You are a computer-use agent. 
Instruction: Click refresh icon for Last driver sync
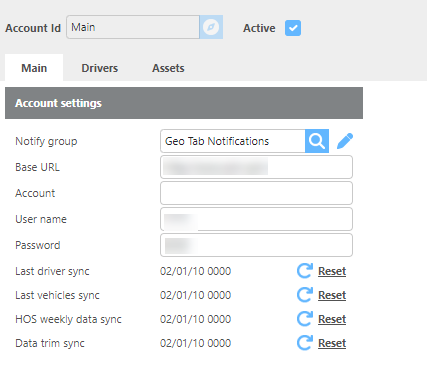point(305,271)
